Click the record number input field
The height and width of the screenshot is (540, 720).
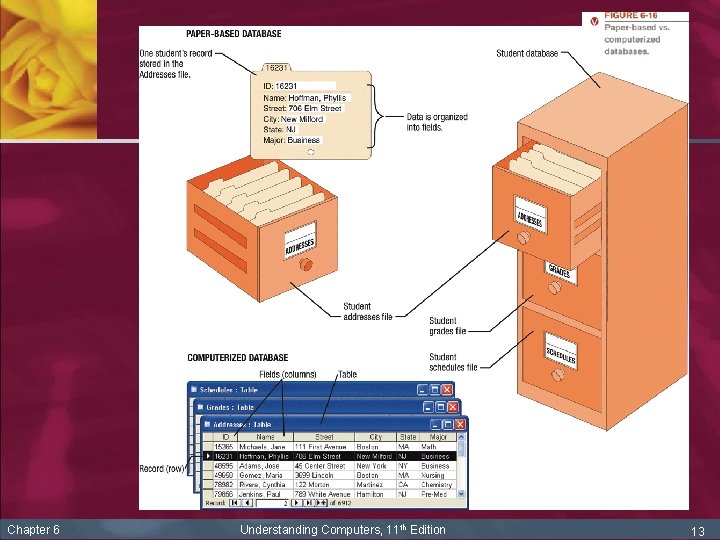pos(272,503)
